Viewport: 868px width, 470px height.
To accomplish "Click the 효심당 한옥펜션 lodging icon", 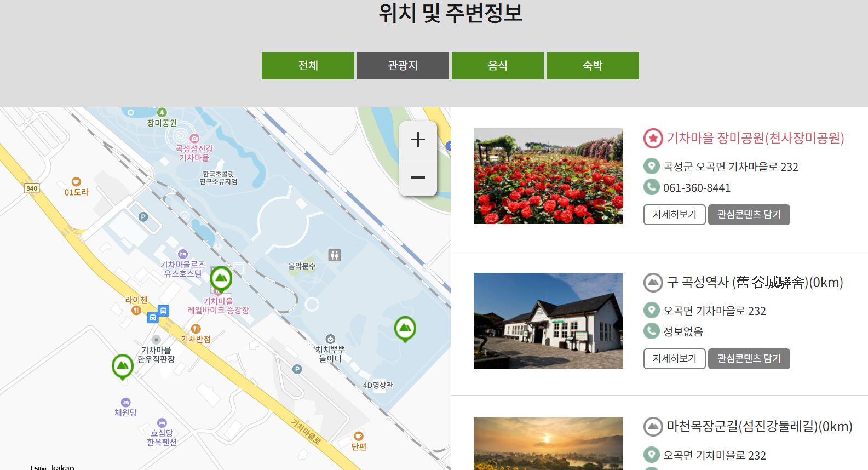I will pos(162,423).
